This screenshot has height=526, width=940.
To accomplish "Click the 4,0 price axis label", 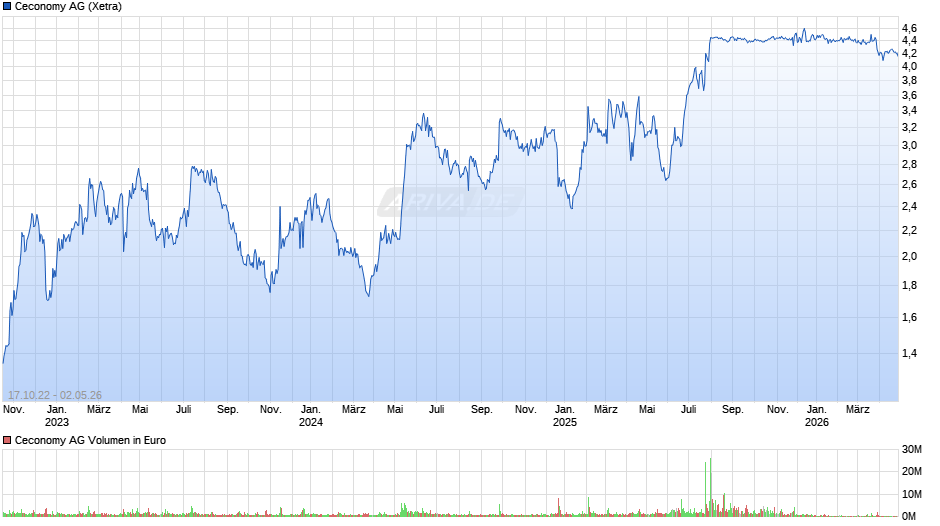I will pos(909,67).
